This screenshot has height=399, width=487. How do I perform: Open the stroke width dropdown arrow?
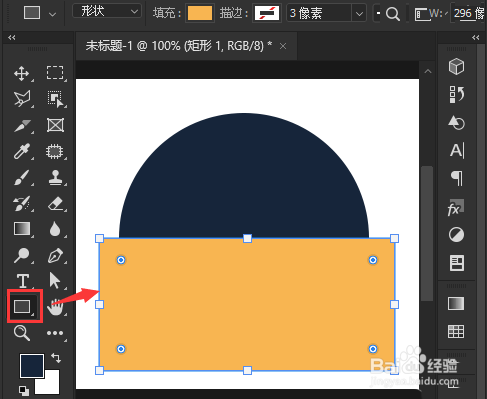tap(359, 14)
